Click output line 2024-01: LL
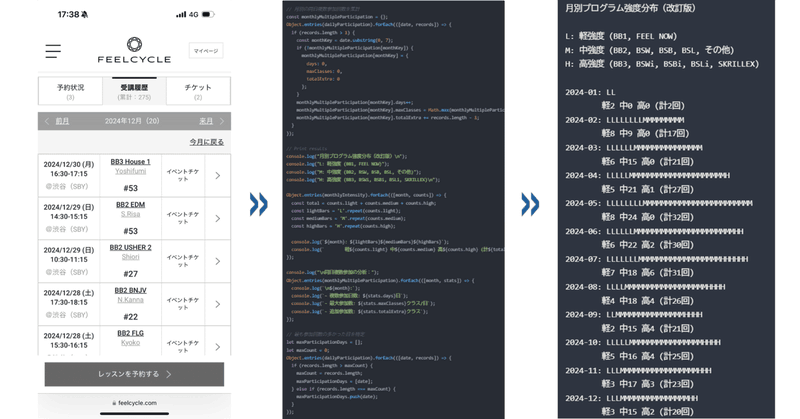Image resolution: width=800 pixels, height=419 pixels. pyautogui.click(x=590, y=92)
